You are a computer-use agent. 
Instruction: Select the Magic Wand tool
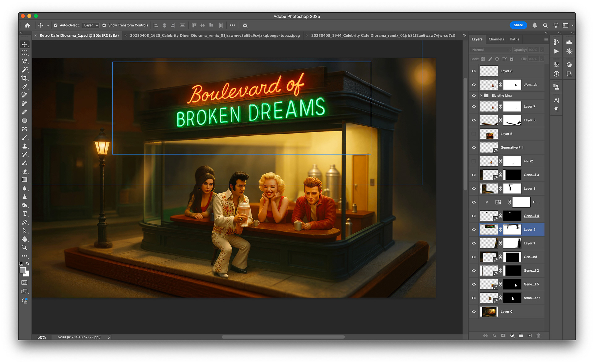24,70
